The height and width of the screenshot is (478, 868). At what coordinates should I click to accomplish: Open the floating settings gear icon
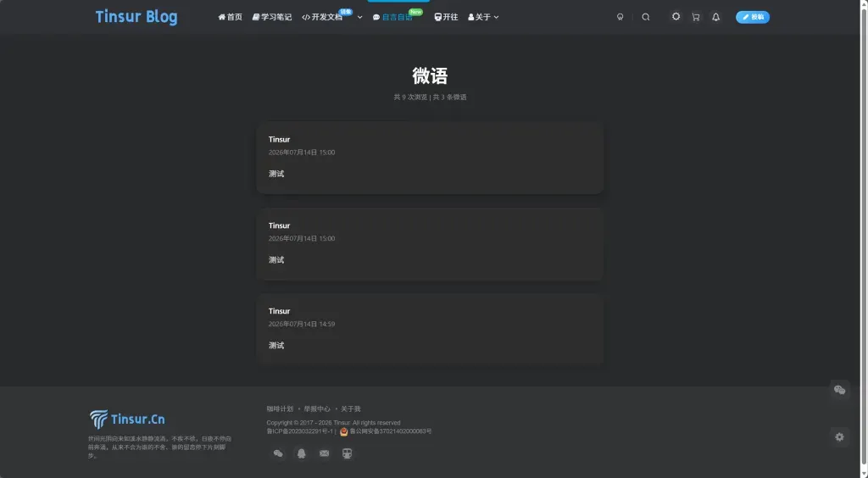pyautogui.click(x=840, y=437)
